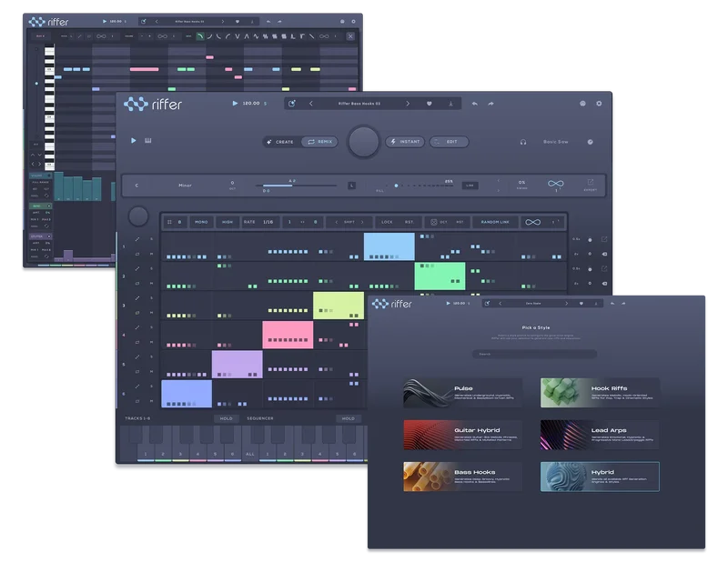Select the Bass Hooks style card

tap(463, 477)
